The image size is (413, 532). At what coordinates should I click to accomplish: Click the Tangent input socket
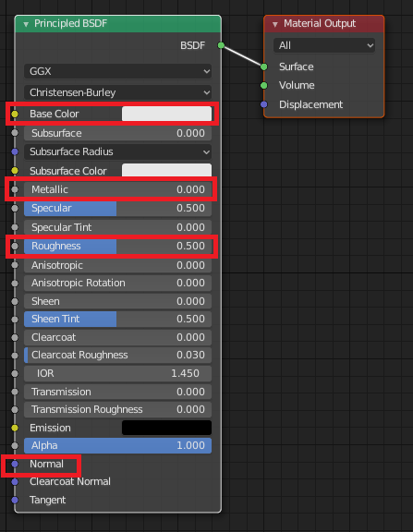tap(15, 500)
